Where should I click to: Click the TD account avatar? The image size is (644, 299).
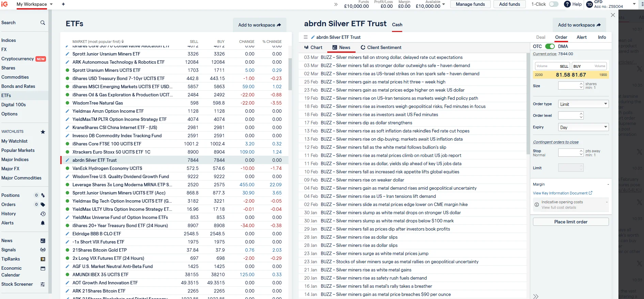point(590,4)
